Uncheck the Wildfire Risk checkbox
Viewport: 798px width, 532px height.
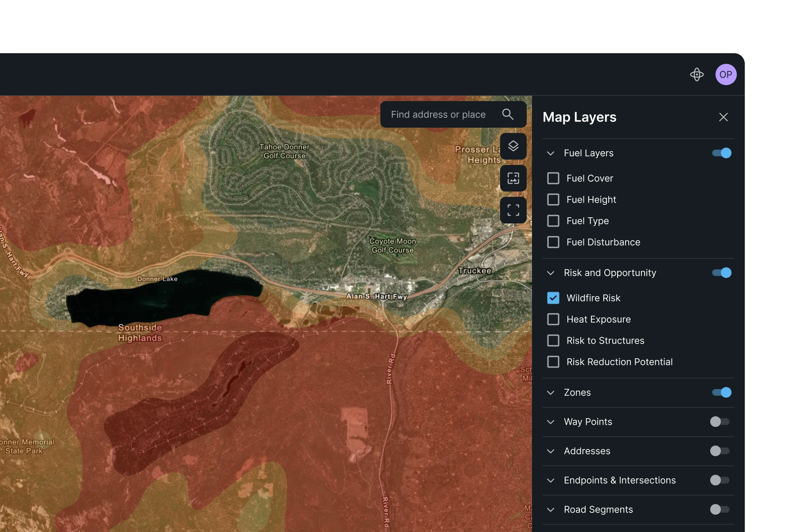pos(553,298)
